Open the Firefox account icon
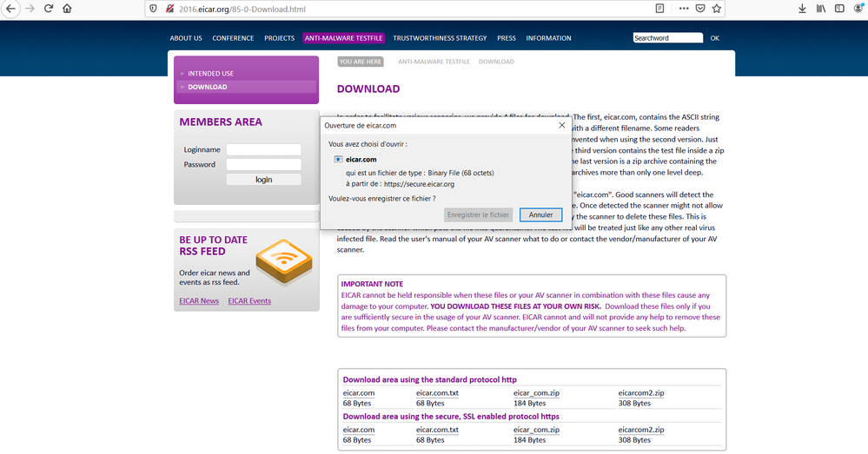This screenshot has height=454, width=868. coord(859,9)
